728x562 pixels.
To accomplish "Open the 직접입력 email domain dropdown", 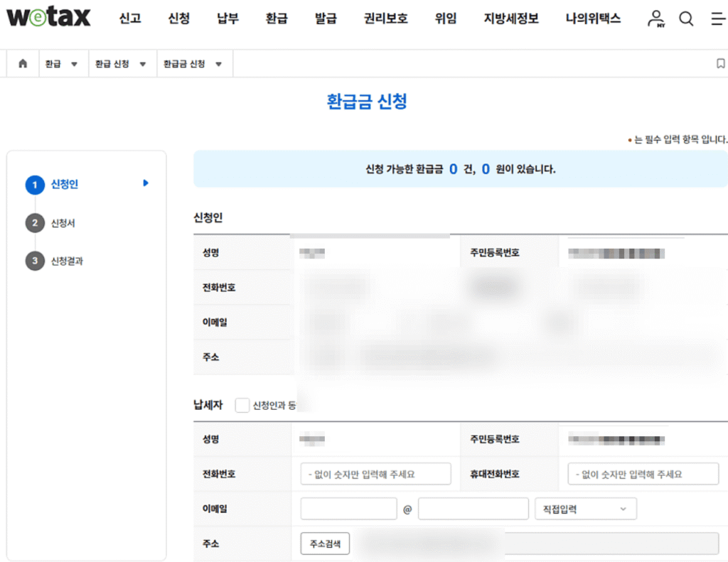I will [x=585, y=509].
